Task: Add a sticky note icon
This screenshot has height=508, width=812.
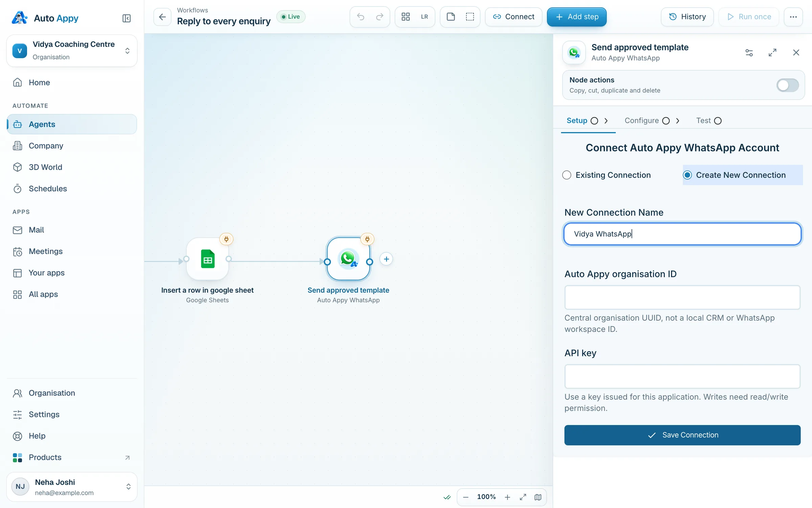Action: 451,17
